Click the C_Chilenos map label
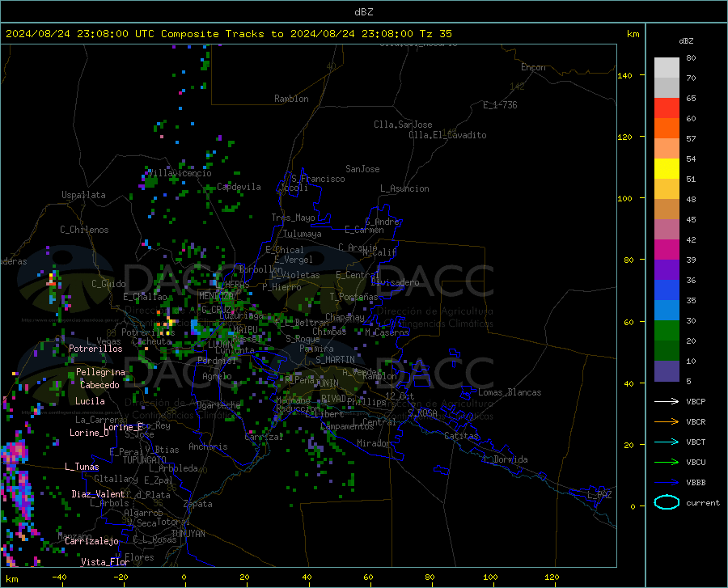The width and height of the screenshot is (728, 588). [x=84, y=230]
